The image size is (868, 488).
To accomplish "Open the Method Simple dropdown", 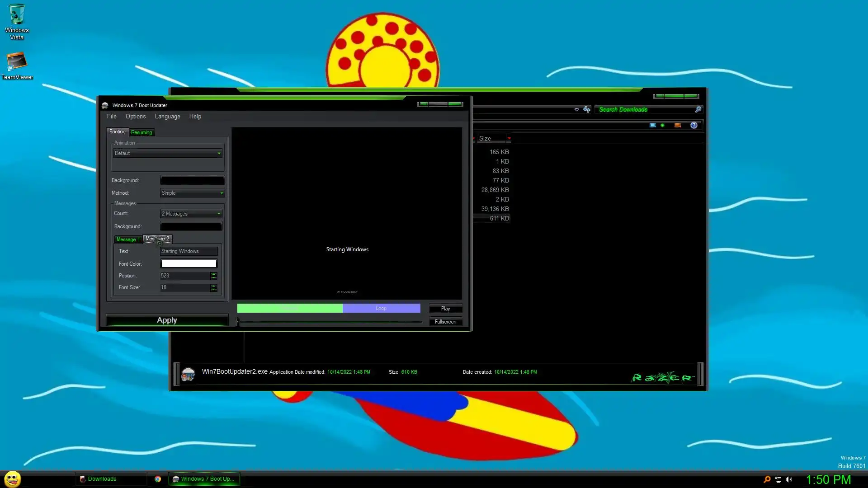I will tap(192, 193).
